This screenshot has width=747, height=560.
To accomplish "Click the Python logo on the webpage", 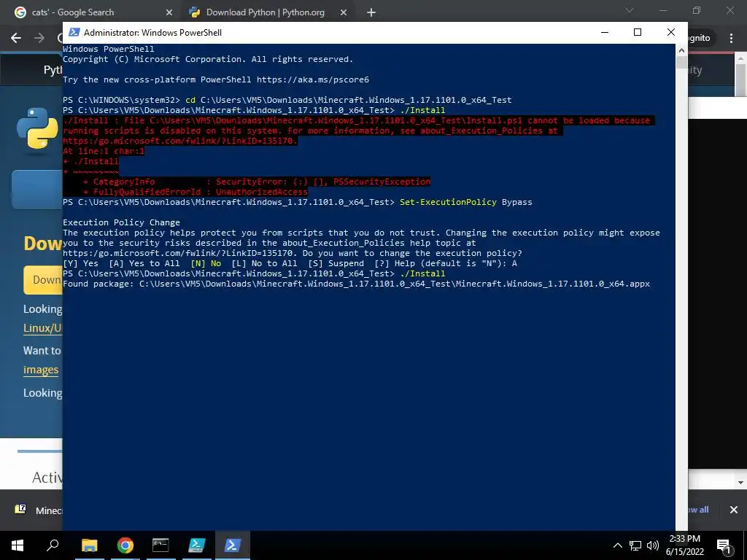I will (x=37, y=128).
